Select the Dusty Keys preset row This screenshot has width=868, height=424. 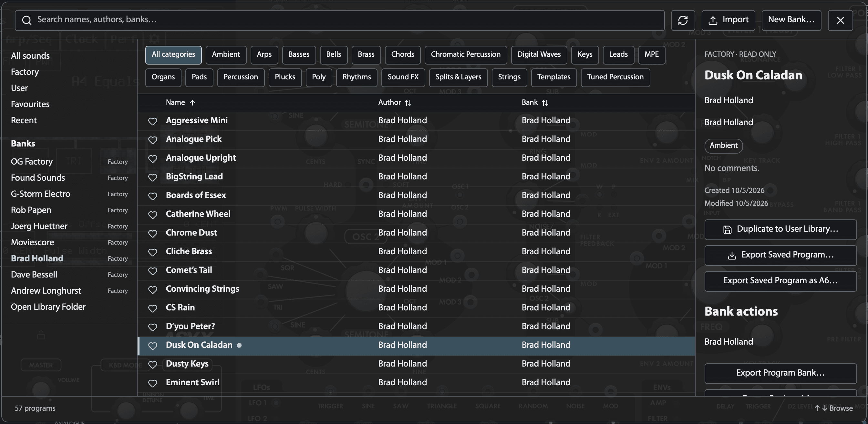tap(416, 364)
